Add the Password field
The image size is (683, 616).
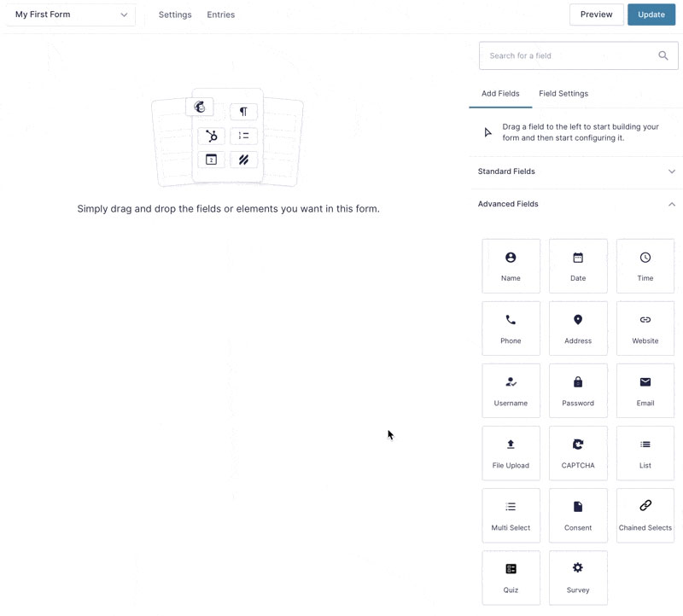coord(578,391)
